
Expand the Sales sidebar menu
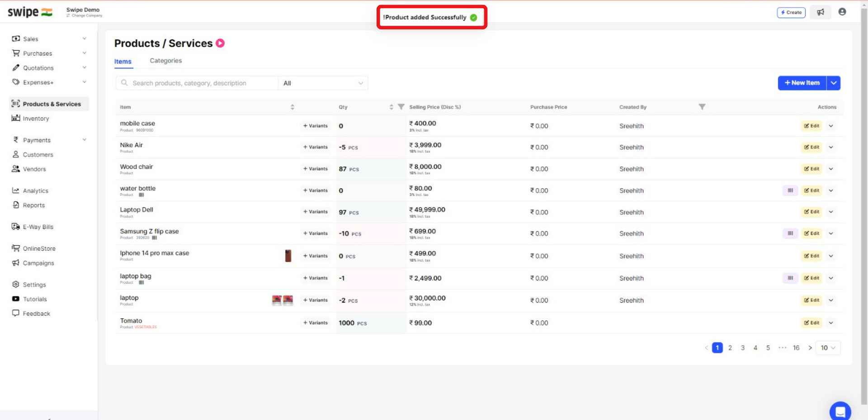click(x=30, y=39)
